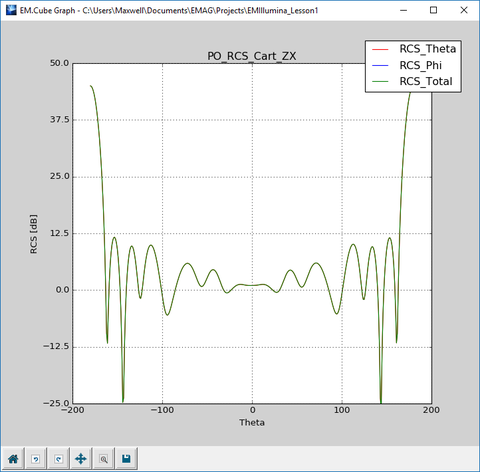
Task: Activate the pan axes tool
Action: 81,459
